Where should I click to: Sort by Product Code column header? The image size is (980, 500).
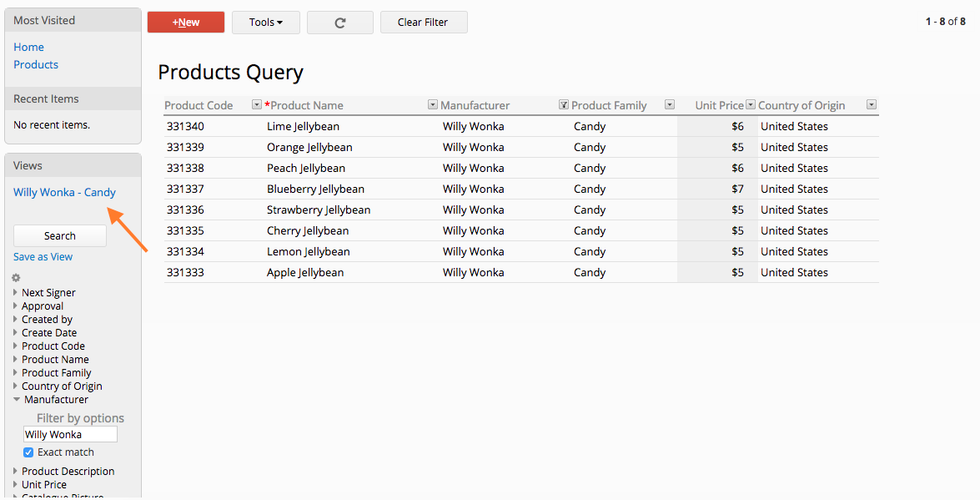coord(199,105)
